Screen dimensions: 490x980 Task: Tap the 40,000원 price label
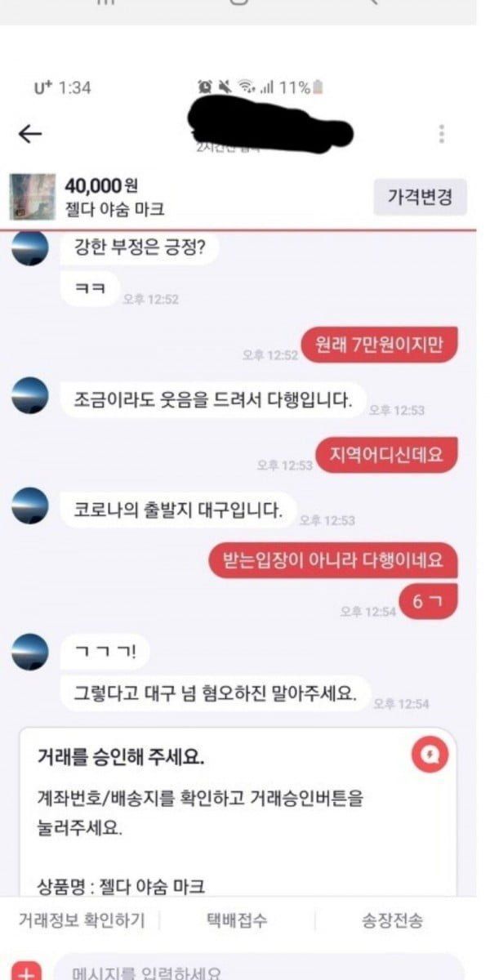(x=102, y=186)
